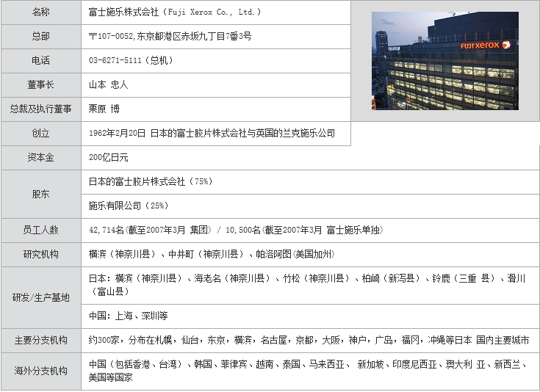Select the 研发/生产基地 label cell

tap(41, 298)
